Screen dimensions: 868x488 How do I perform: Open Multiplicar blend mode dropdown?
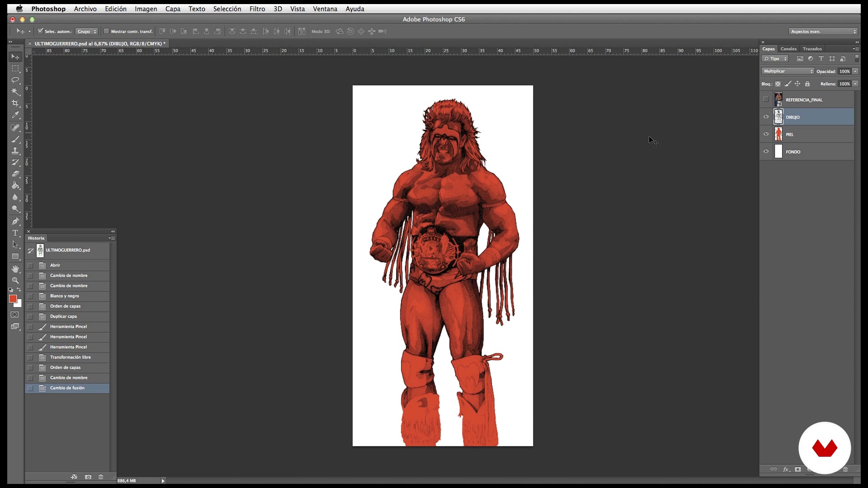pos(788,71)
